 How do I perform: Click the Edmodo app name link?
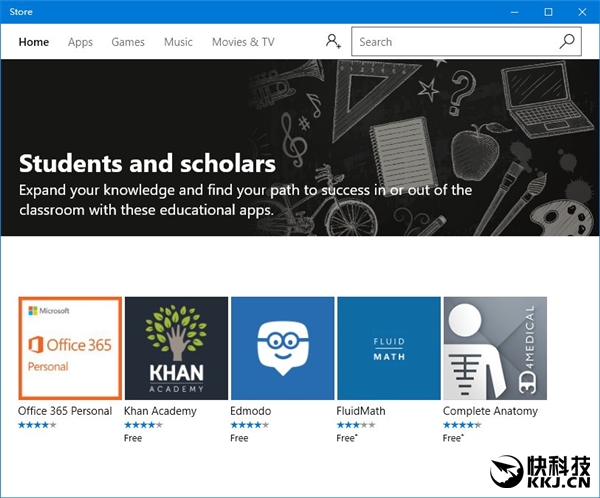point(251,411)
